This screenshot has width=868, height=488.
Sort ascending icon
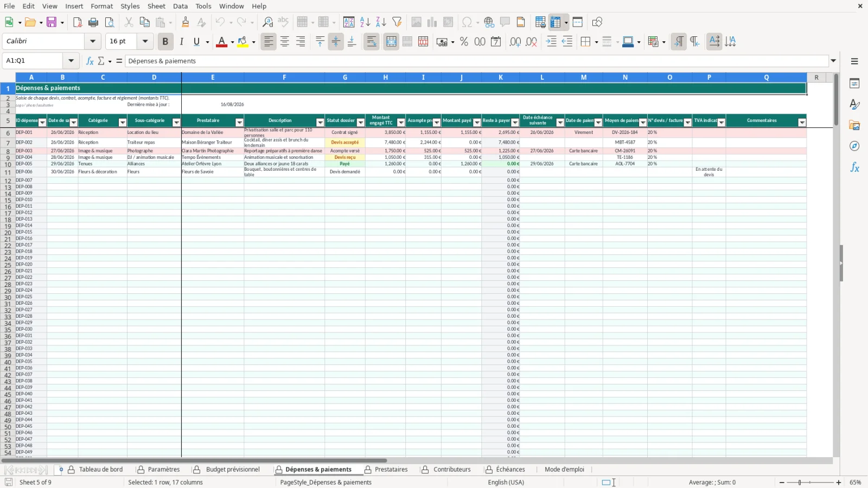coord(365,22)
